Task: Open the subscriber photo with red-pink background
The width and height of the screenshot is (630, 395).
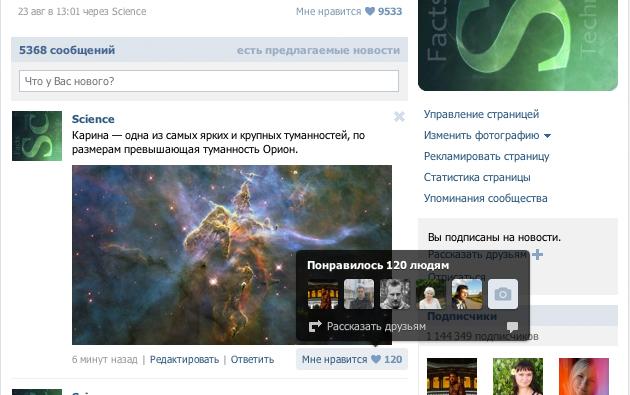Action: pos(584,377)
